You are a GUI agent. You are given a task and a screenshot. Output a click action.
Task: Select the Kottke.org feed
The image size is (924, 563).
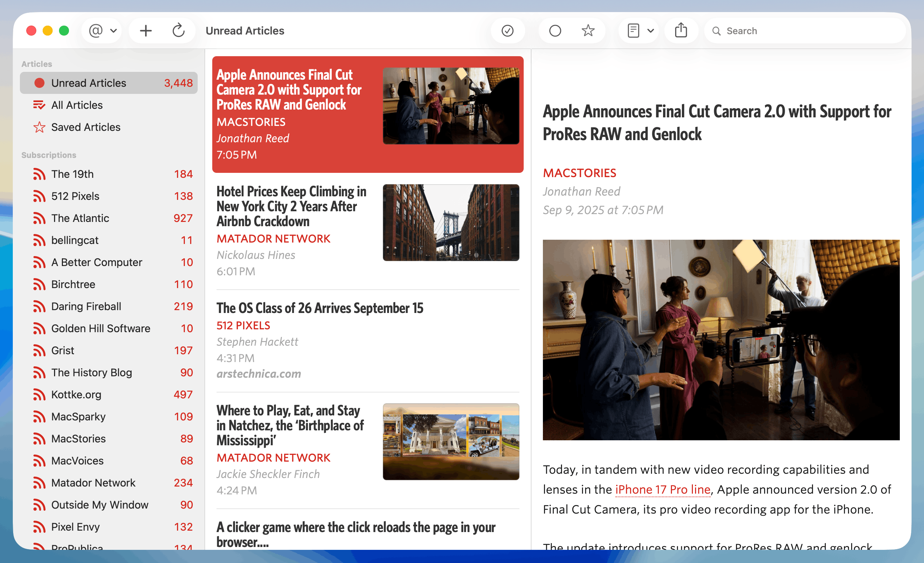pyautogui.click(x=108, y=394)
